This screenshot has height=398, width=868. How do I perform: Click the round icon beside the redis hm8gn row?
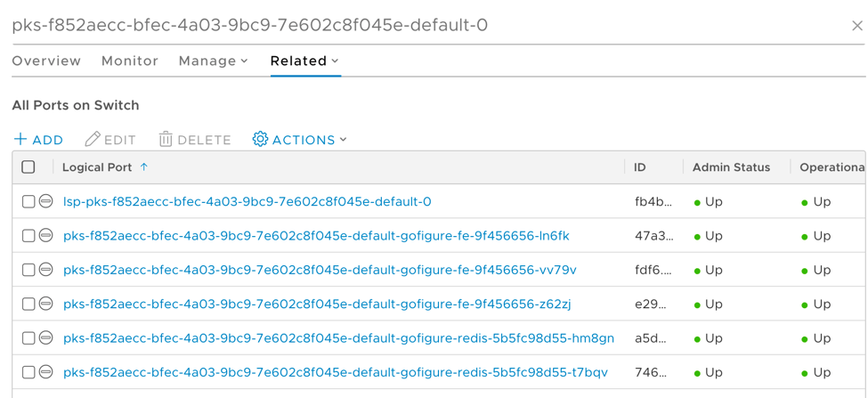tap(46, 338)
